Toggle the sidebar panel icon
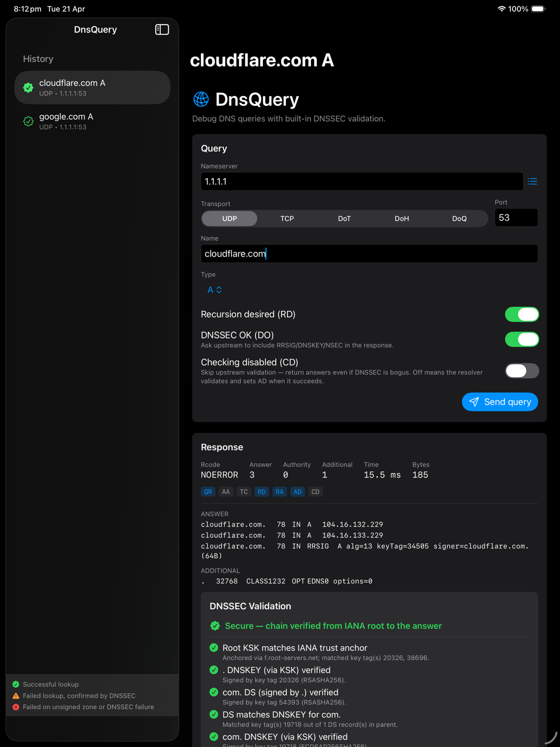 click(x=162, y=29)
